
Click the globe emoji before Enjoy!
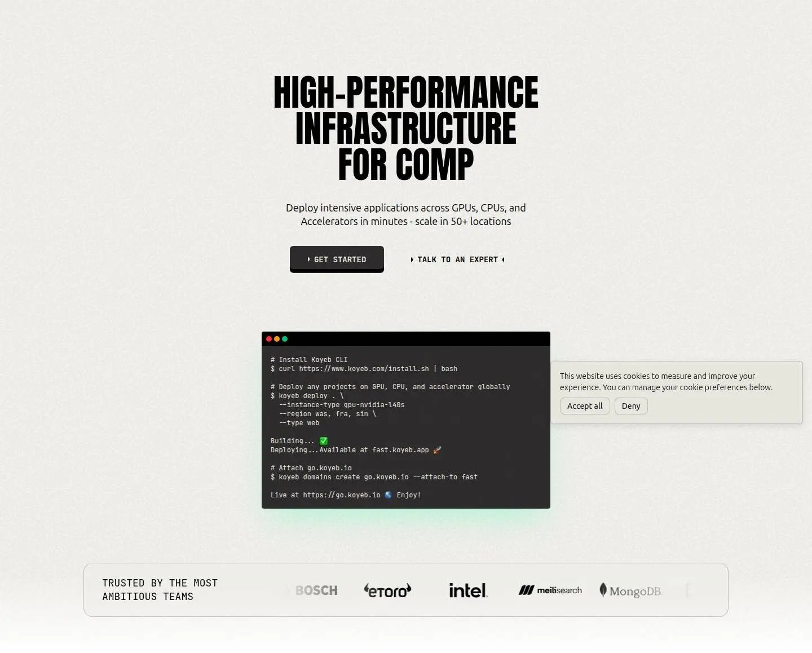[x=389, y=495]
